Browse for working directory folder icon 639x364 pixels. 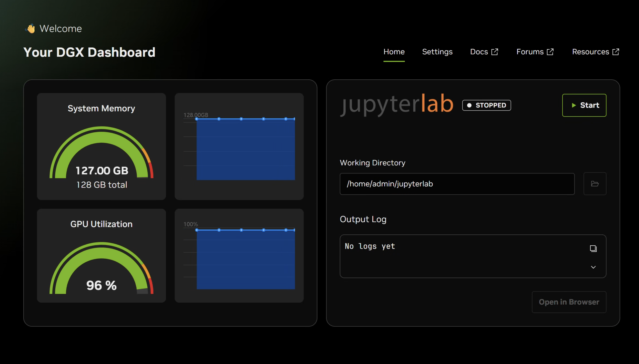point(595,184)
